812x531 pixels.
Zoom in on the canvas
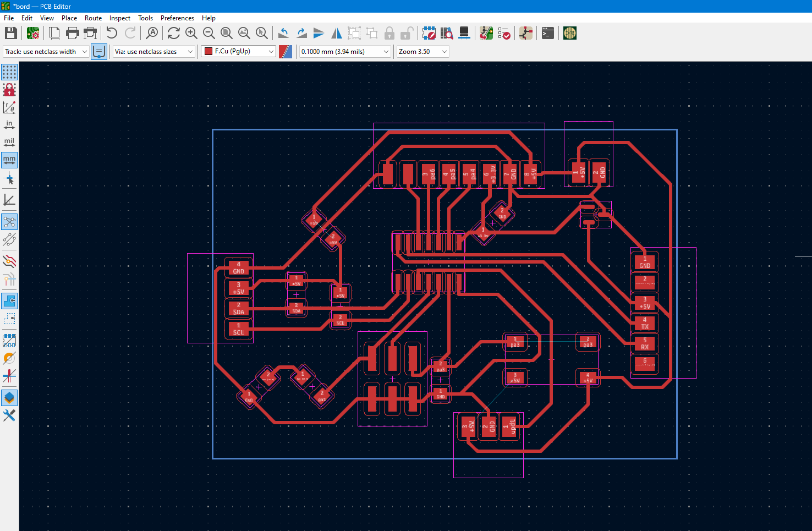point(191,34)
